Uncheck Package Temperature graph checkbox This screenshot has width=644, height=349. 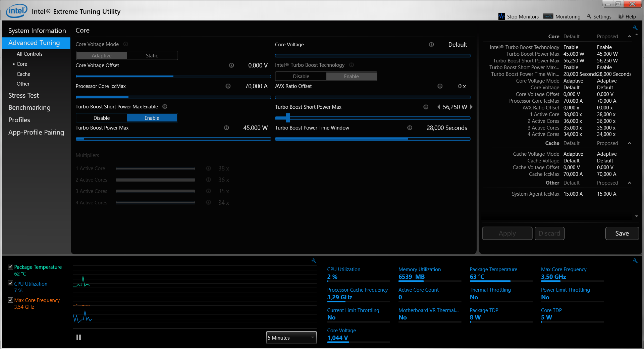point(10,267)
